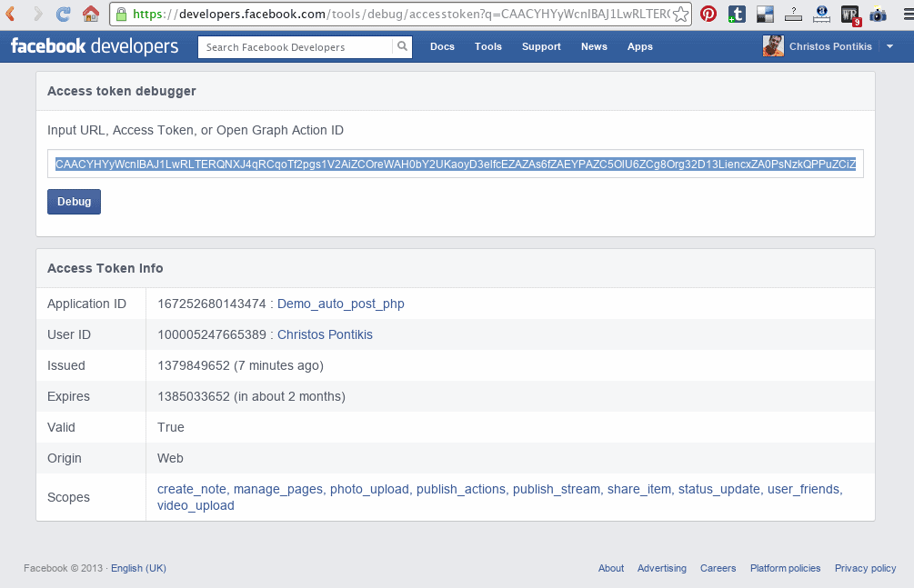Click the manage_pages scope link

[278, 489]
